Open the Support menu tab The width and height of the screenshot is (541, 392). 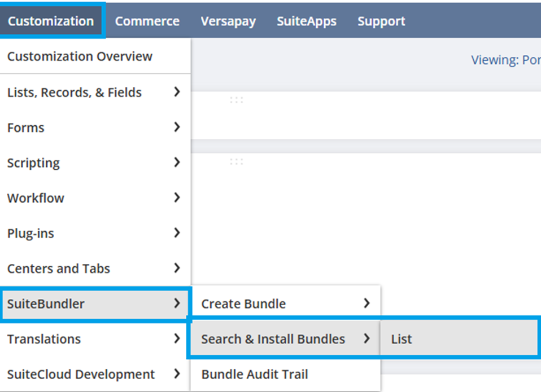coord(381,21)
